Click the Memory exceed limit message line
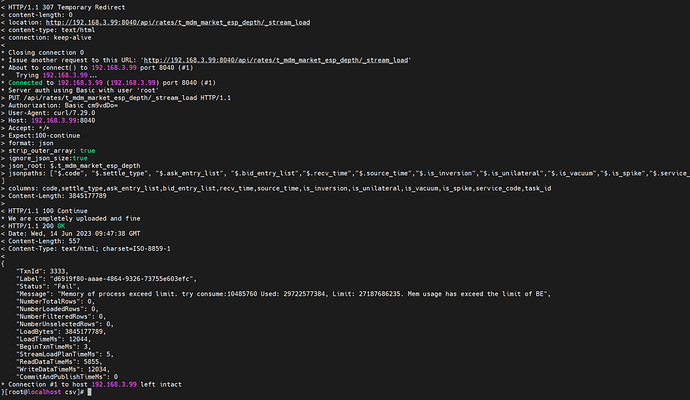 click(x=283, y=294)
